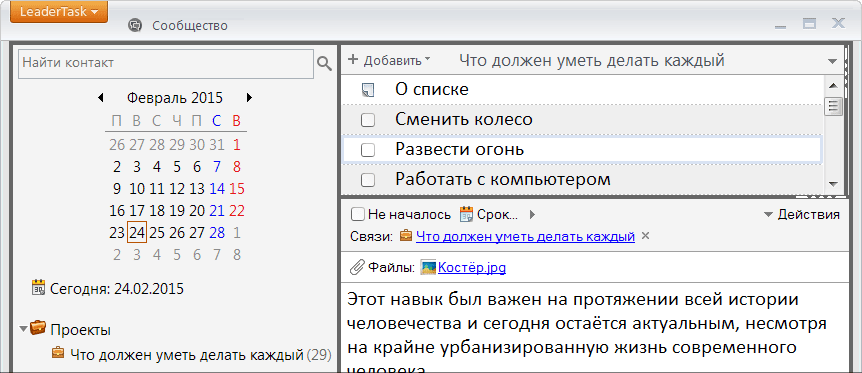The width and height of the screenshot is (862, 373).
Task: Click task list scrollbar down arrow
Action: [x=833, y=184]
